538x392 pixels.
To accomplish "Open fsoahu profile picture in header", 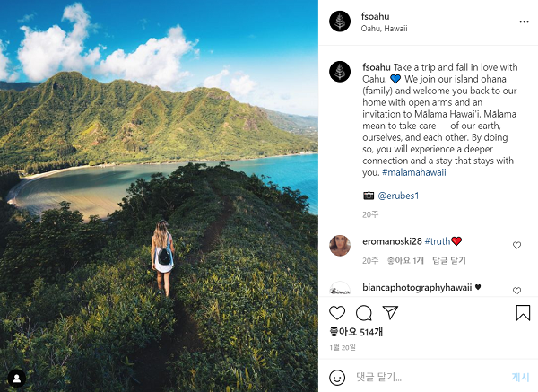I will click(340, 22).
